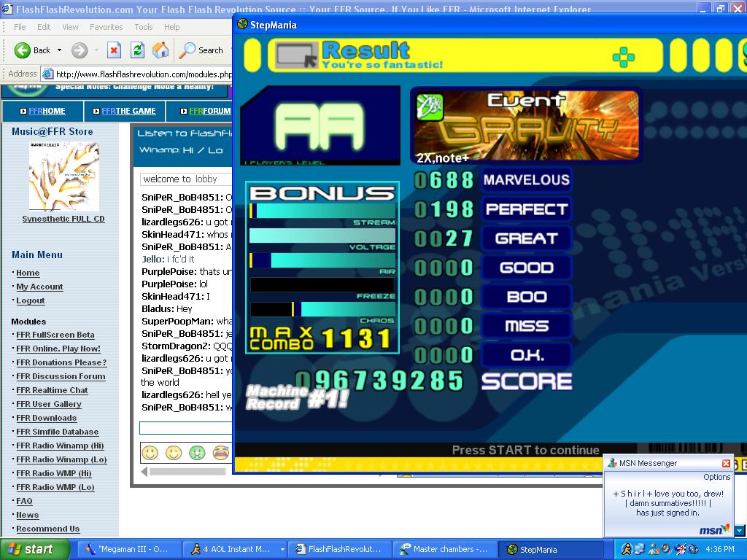This screenshot has height=560, width=747.
Task: Insert the smiley face emoticon in chat
Action: (150, 452)
